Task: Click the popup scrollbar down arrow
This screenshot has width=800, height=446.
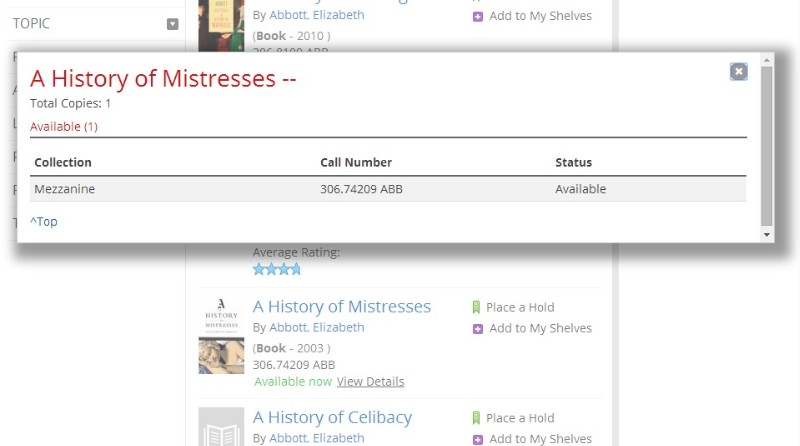Action: click(766, 234)
